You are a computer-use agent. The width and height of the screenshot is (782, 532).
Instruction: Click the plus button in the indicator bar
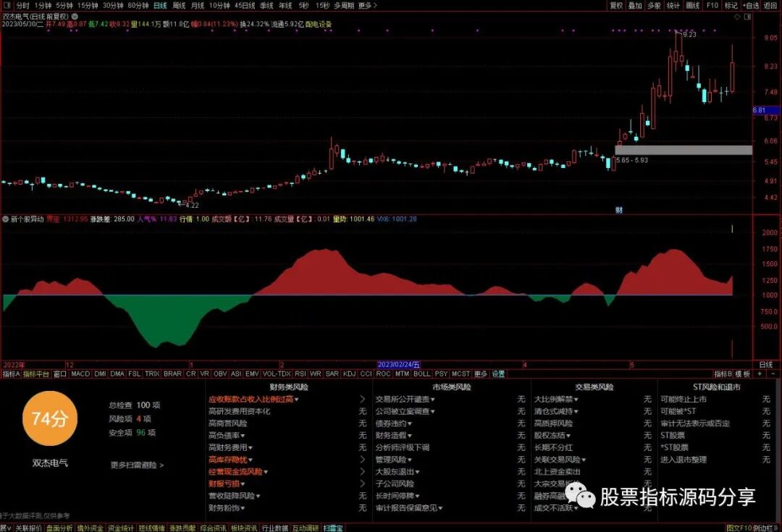tap(760, 373)
